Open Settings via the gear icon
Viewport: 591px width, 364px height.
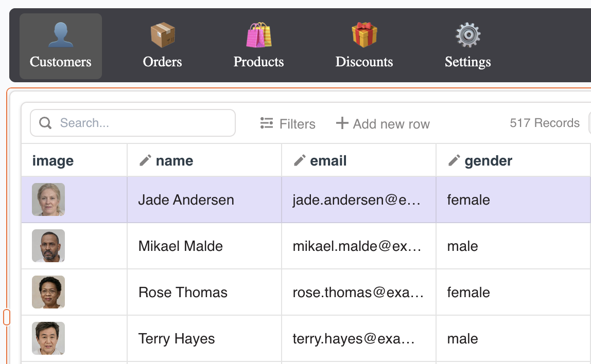[467, 35]
